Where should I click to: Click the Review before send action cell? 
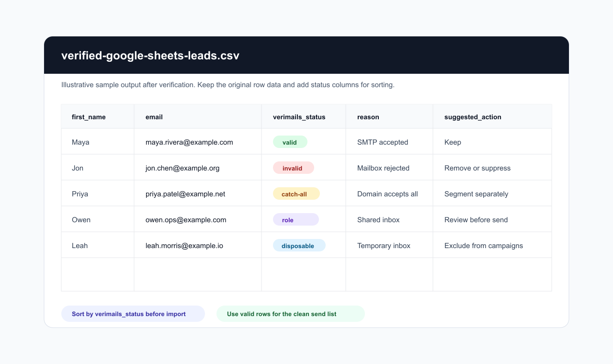tap(492, 219)
